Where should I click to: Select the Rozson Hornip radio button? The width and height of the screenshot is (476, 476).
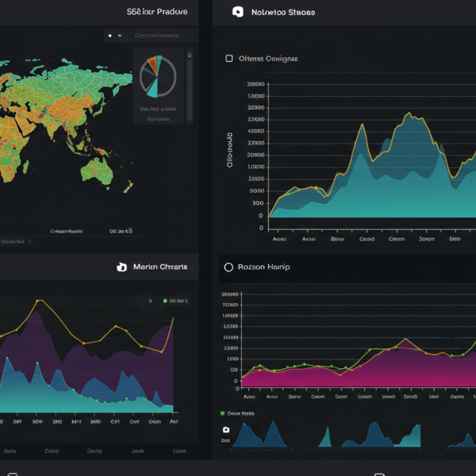click(x=228, y=267)
